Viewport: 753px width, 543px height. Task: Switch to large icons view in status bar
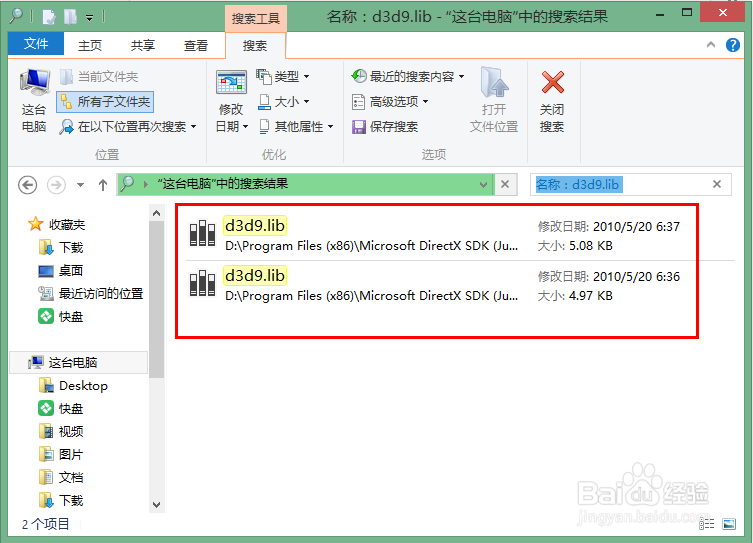pyautogui.click(x=729, y=524)
